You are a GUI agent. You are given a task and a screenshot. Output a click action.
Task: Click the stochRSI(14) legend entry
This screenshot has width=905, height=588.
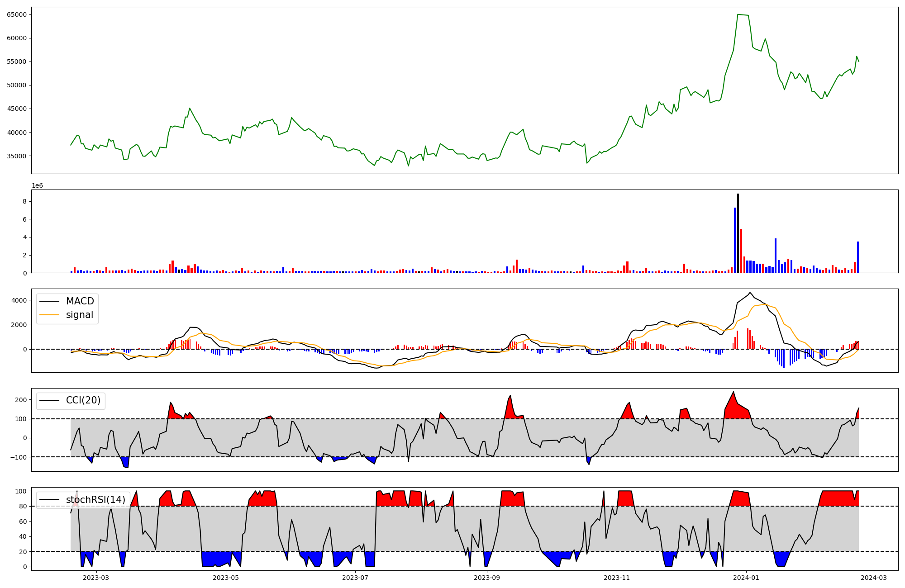(x=95, y=499)
